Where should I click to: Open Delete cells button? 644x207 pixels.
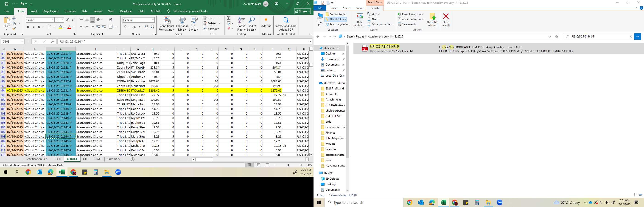(x=212, y=23)
